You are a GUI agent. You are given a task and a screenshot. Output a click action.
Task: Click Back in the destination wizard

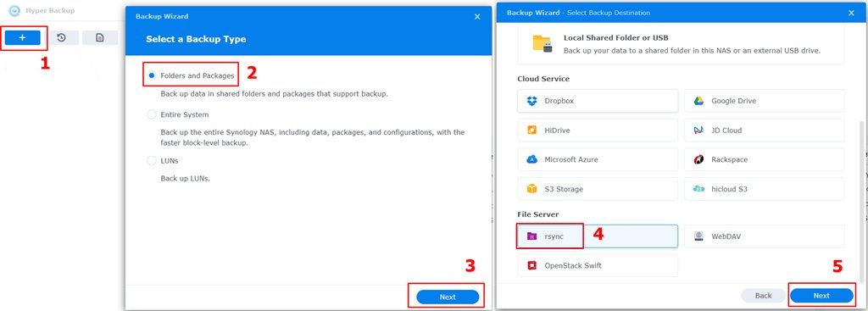764,296
